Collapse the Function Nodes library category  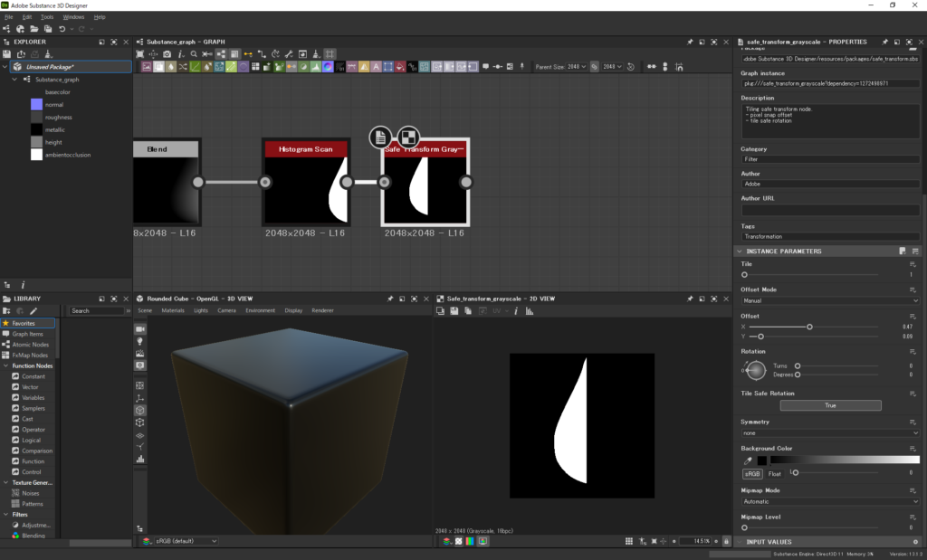tap(6, 365)
